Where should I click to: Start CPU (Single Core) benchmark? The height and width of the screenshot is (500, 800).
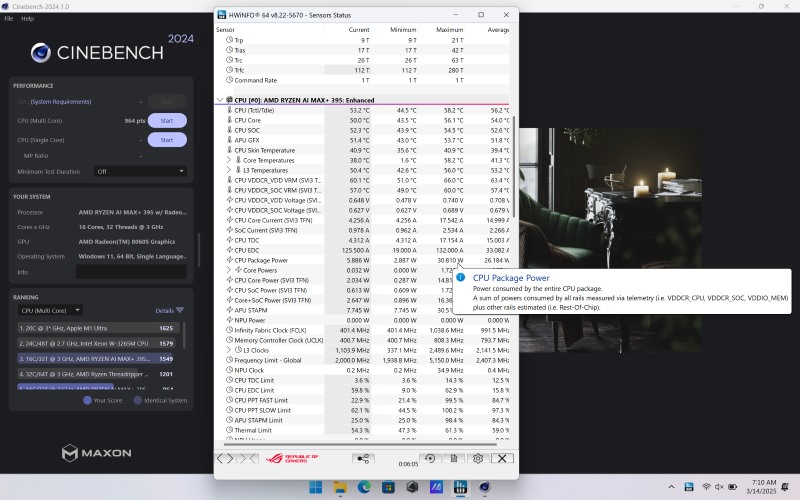(x=167, y=140)
